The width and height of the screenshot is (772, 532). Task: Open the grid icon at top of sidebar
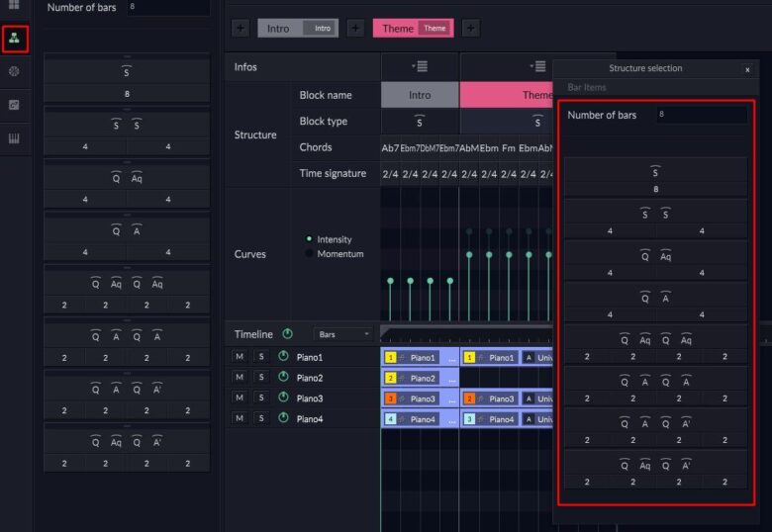[15, 5]
